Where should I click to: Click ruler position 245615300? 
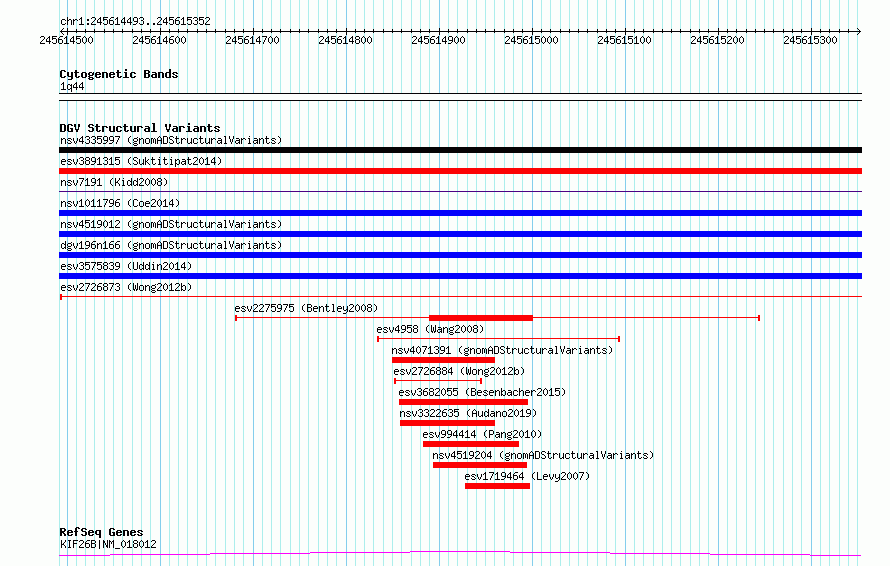pyautogui.click(x=811, y=40)
